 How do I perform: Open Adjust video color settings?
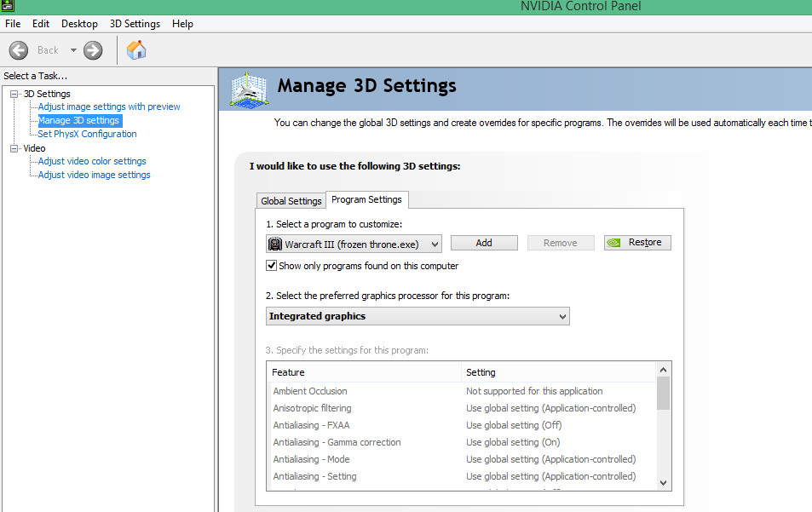click(x=92, y=162)
